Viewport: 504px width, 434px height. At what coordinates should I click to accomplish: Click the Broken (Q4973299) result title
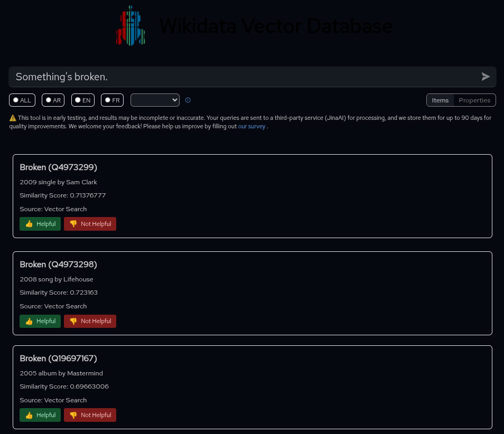click(58, 167)
